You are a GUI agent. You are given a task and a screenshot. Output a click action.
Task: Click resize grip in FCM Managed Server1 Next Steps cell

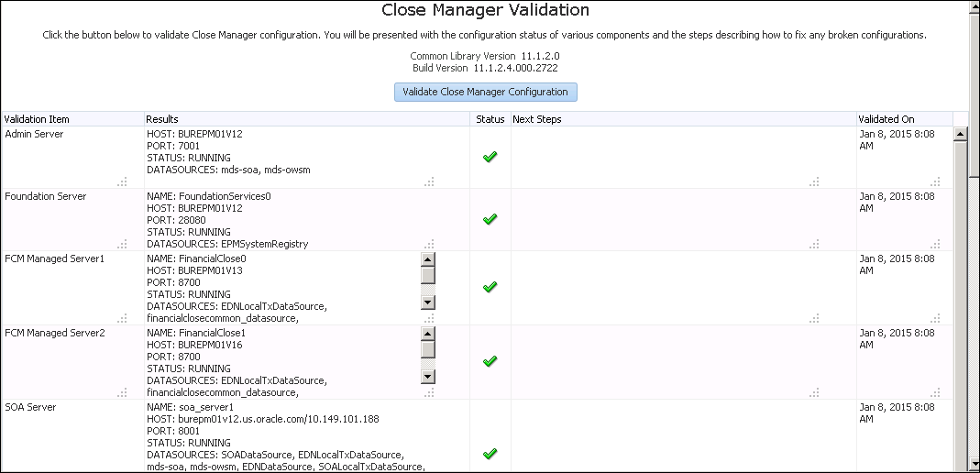click(814, 318)
